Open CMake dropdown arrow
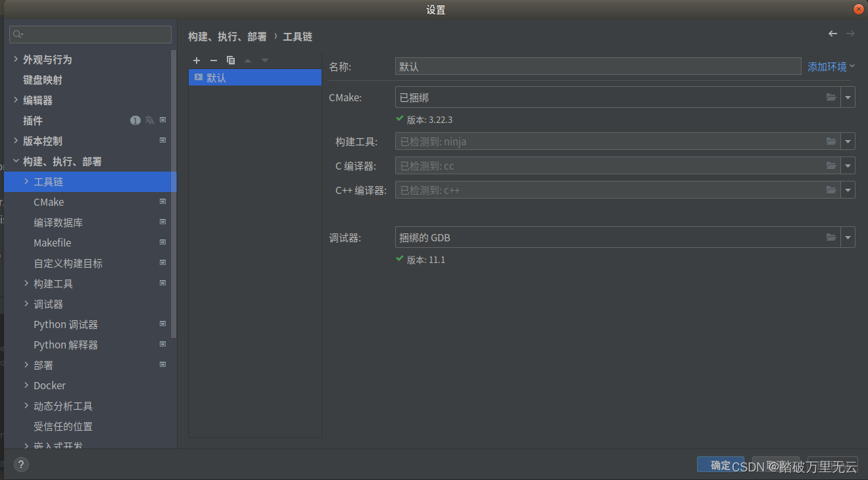This screenshot has height=480, width=868. pos(848,97)
